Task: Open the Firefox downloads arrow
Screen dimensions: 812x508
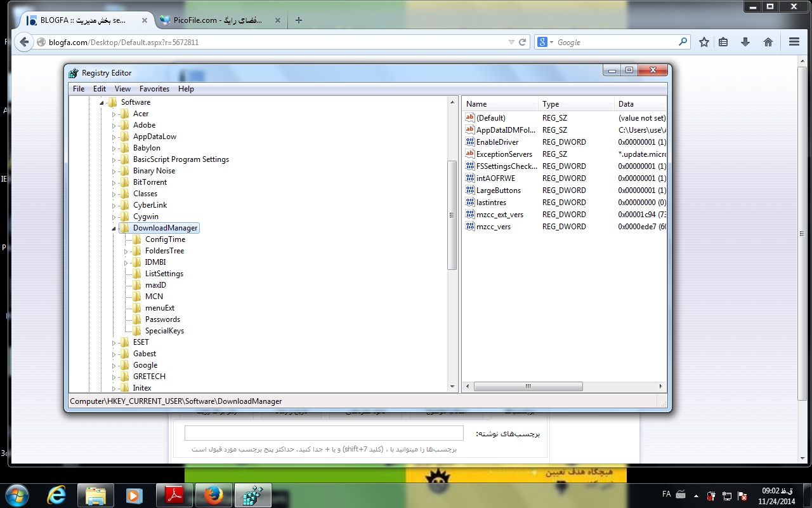Action: click(x=745, y=42)
